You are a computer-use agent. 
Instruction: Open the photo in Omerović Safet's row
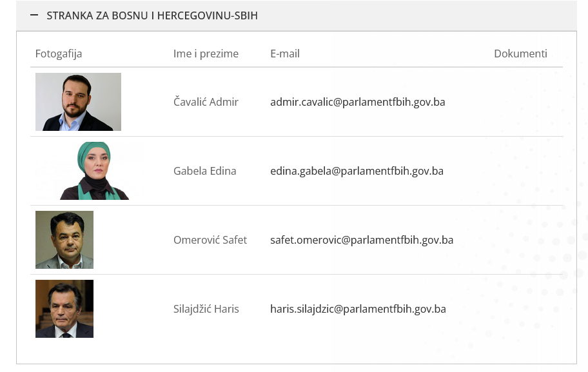[x=64, y=240]
